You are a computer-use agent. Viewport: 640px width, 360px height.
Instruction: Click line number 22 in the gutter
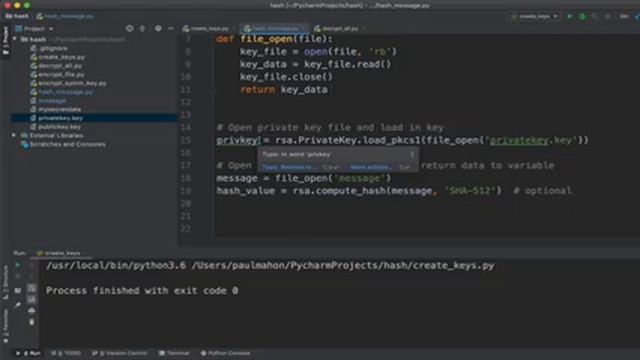tap(185, 229)
